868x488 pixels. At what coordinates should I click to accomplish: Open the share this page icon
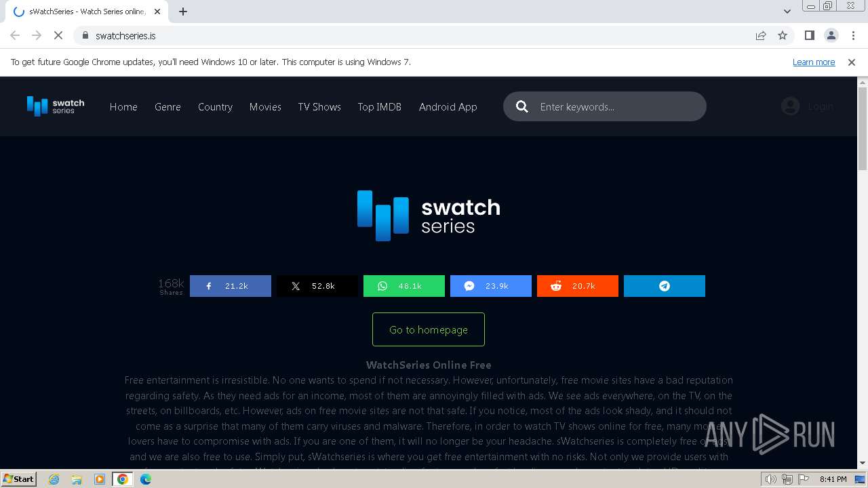coord(761,35)
